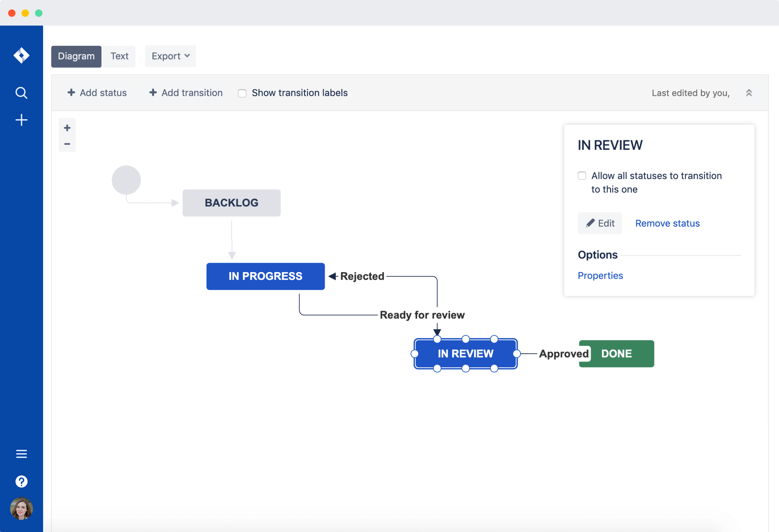
Task: Zoom out the workflow diagram
Action: pyautogui.click(x=67, y=144)
